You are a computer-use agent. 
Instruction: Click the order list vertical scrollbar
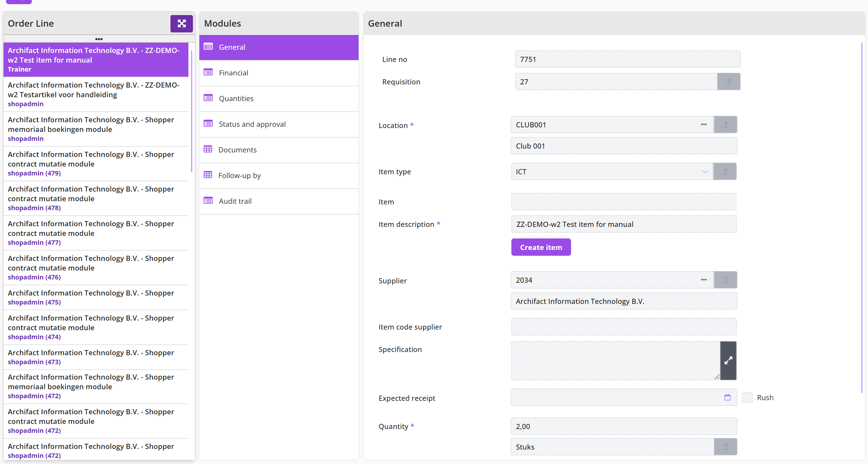tap(192, 111)
